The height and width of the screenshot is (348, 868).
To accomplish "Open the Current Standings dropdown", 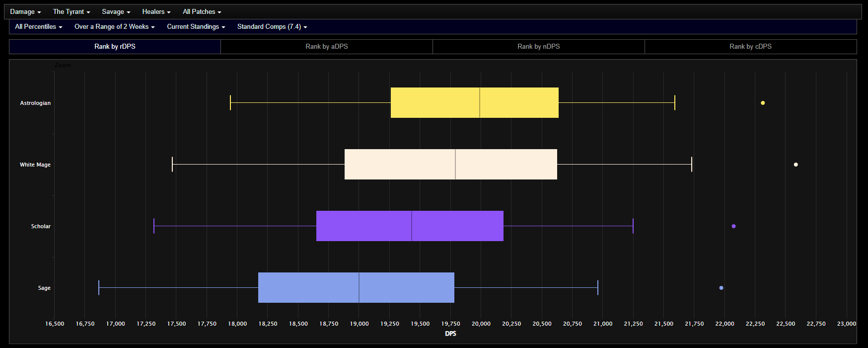I will point(196,26).
